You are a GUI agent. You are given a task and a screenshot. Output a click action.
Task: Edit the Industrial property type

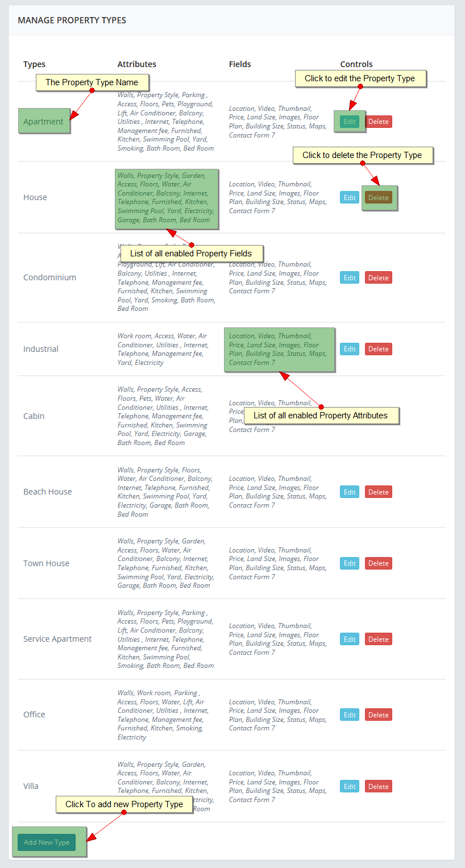point(350,349)
